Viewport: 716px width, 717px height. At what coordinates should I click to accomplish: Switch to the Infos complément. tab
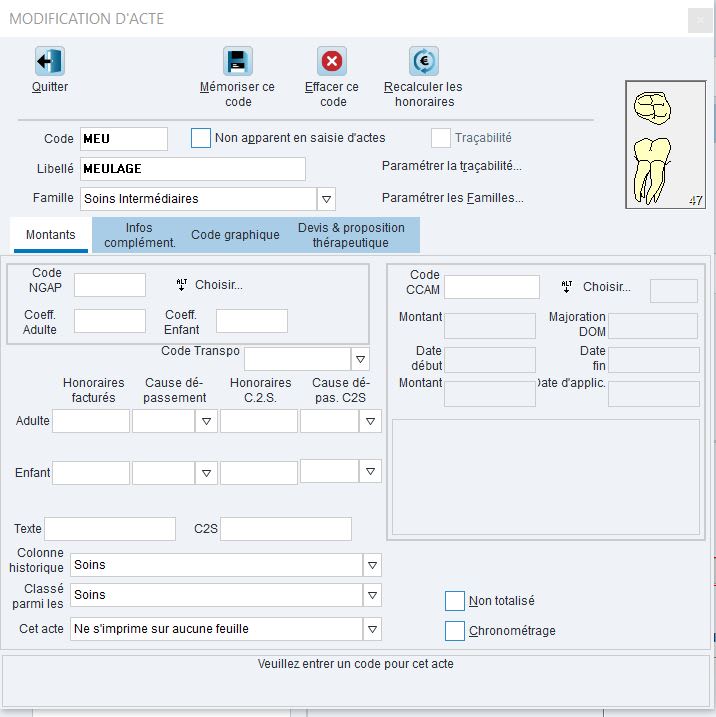(x=139, y=235)
